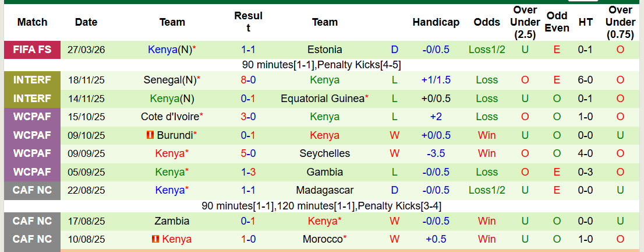Image resolution: width=644 pixels, height=252 pixels.
Task: Click the Over Under (2.5) header
Action: tap(525, 22)
